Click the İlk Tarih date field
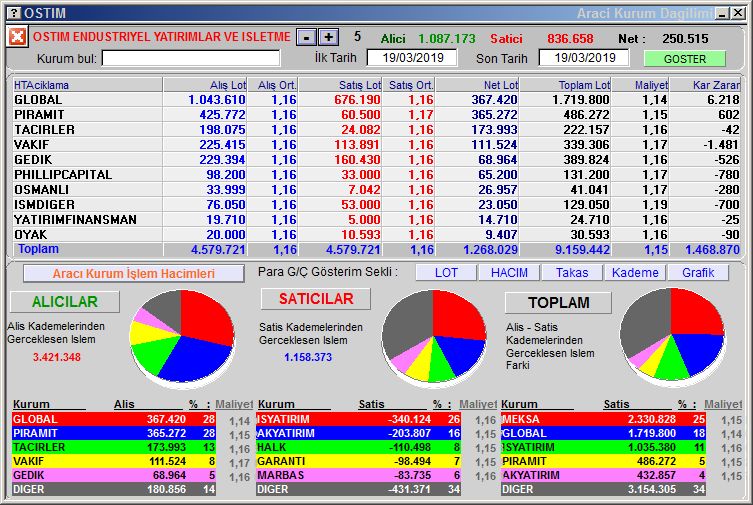Image resolution: width=753 pixels, height=505 pixels. (x=412, y=58)
